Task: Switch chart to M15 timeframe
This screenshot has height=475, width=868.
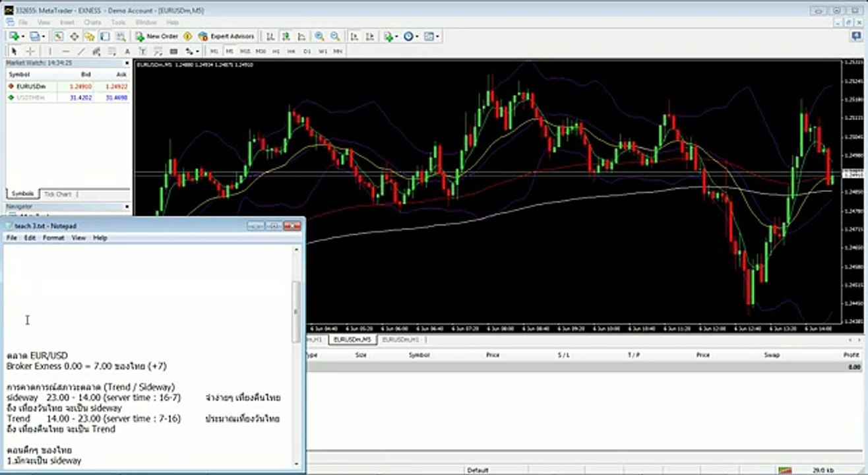Action: point(245,51)
